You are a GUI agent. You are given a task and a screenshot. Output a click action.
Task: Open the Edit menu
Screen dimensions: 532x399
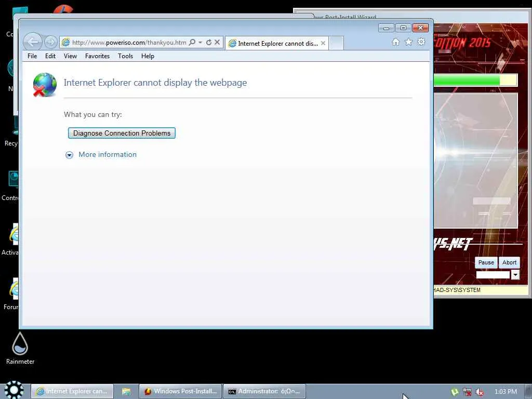tap(50, 56)
